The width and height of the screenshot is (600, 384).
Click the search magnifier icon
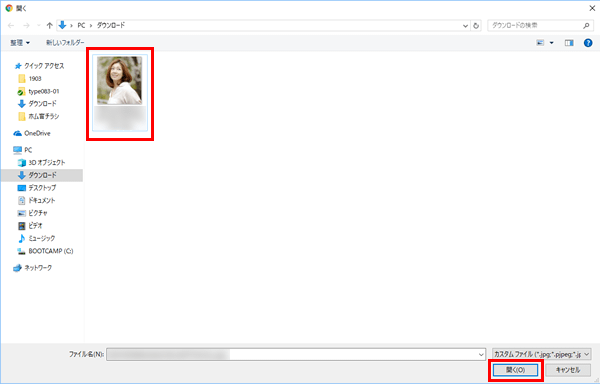[x=586, y=26]
